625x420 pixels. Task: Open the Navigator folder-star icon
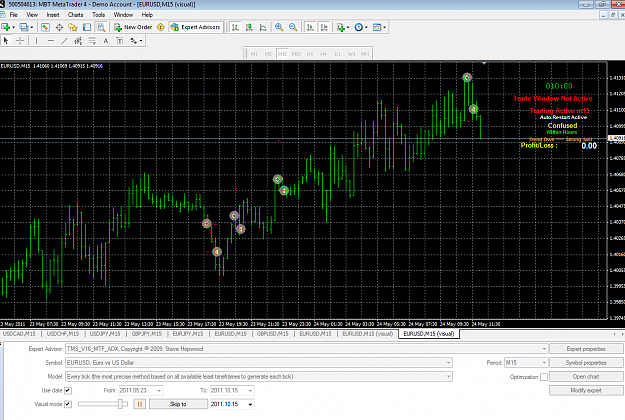point(73,27)
